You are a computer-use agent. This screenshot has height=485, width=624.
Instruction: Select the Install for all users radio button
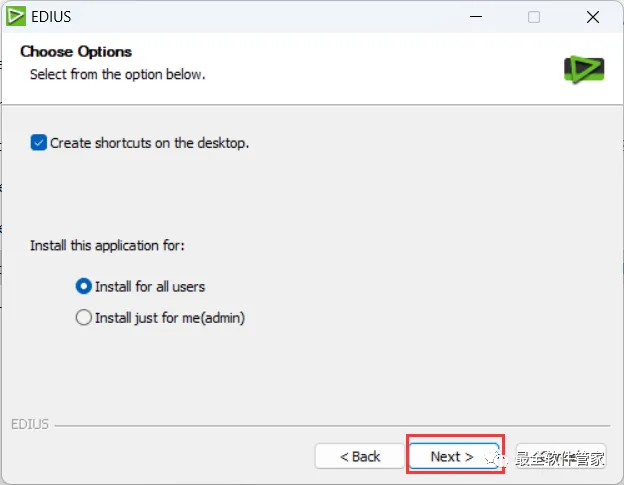pyautogui.click(x=83, y=286)
